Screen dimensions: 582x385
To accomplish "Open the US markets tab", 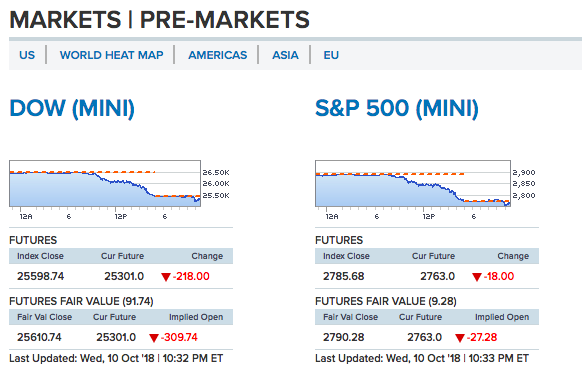I will 27,55.
